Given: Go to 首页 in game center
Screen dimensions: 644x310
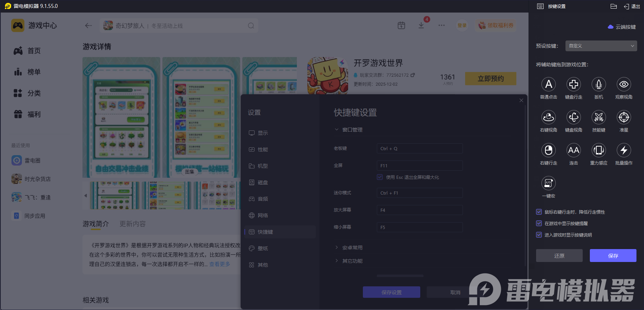Looking at the screenshot, I should pos(27,51).
